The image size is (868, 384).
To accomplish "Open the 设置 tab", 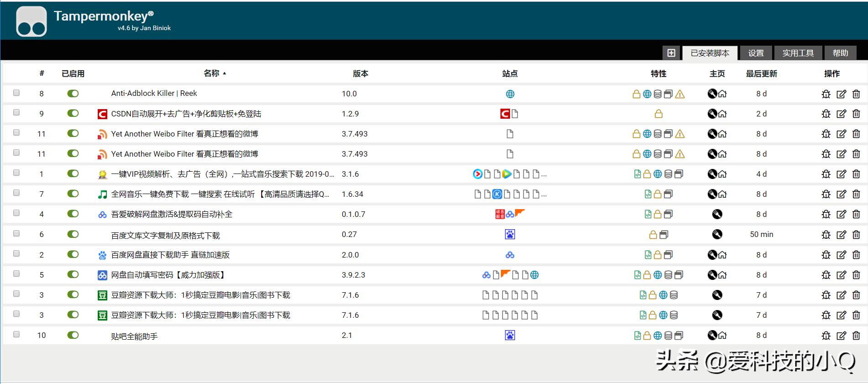I will point(756,53).
